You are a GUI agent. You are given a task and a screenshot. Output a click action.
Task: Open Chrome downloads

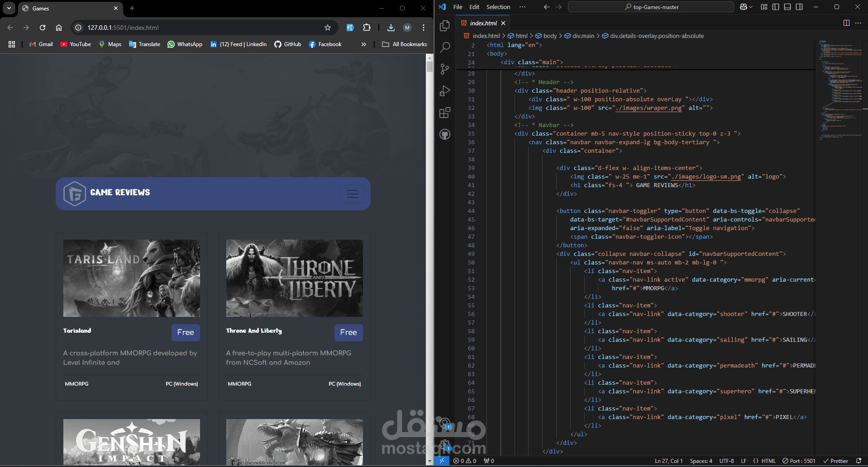coord(391,28)
